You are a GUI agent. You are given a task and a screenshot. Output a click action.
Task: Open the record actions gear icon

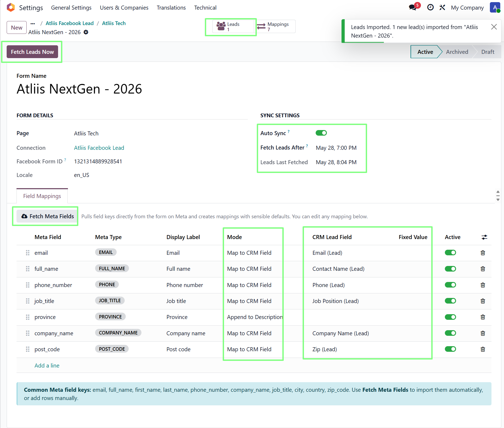pos(86,32)
